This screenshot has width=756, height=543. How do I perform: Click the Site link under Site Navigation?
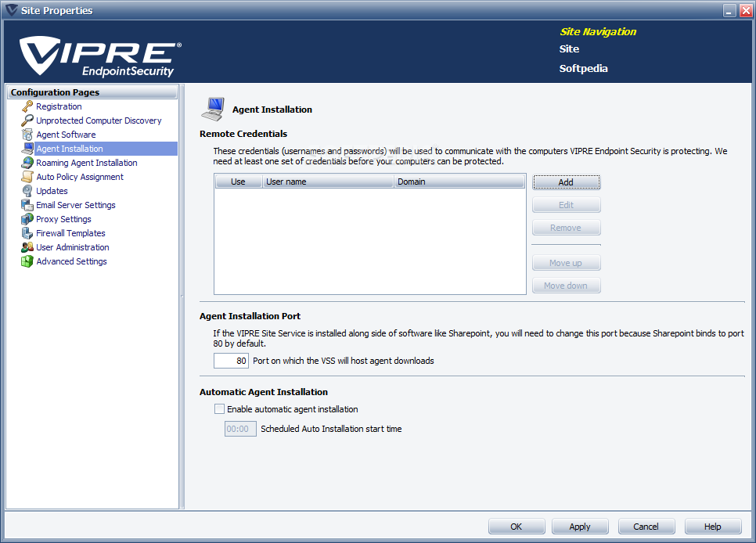(x=569, y=49)
